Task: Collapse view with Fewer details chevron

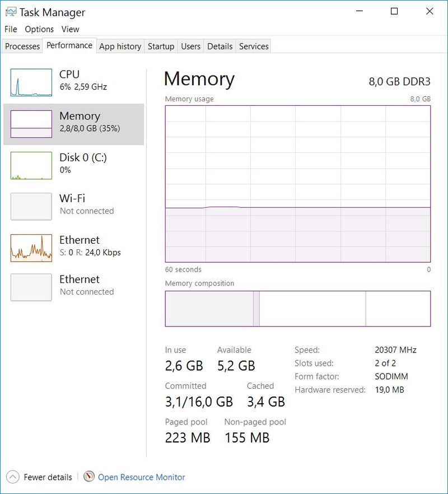Action: (13, 477)
